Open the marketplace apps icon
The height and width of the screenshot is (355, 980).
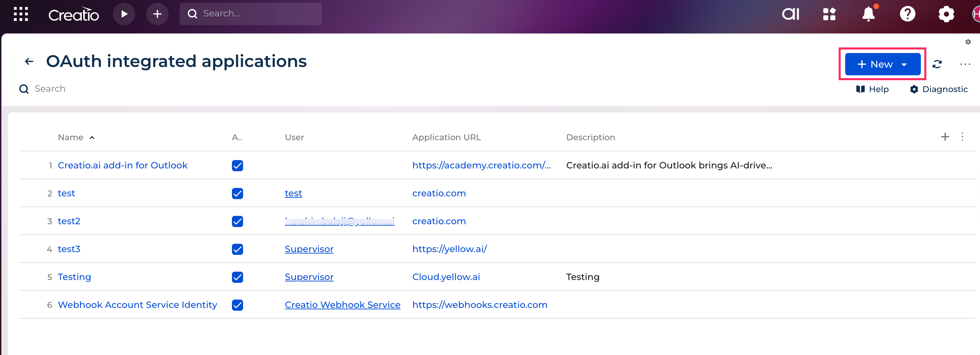[x=829, y=14]
